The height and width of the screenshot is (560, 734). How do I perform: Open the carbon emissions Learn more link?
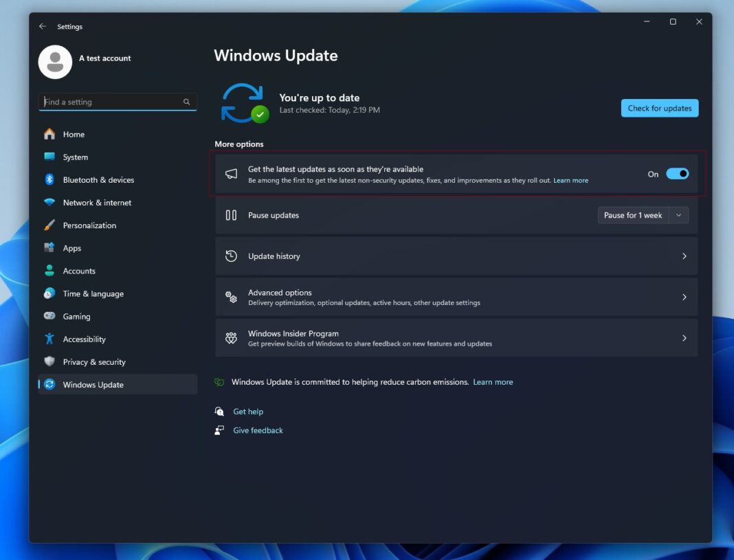tap(493, 381)
